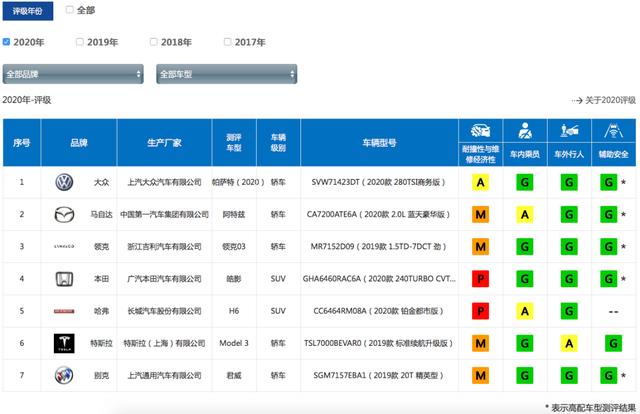Click the orange M crashworthiness rating for 领克
This screenshot has height=414, width=640.
pos(480,247)
